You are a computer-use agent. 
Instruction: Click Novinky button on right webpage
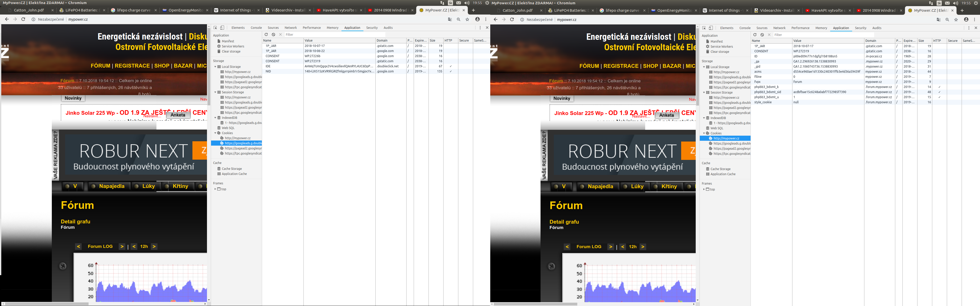(561, 98)
